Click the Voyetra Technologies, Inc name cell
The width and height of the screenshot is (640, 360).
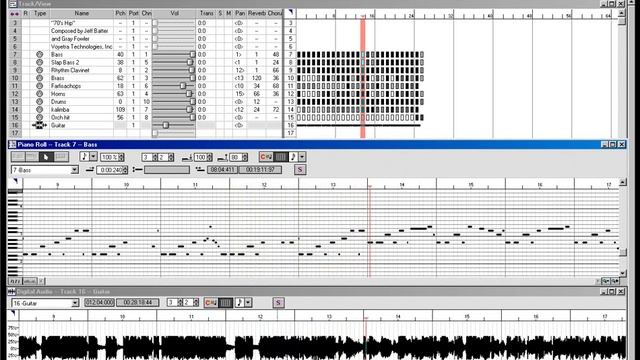click(81, 47)
